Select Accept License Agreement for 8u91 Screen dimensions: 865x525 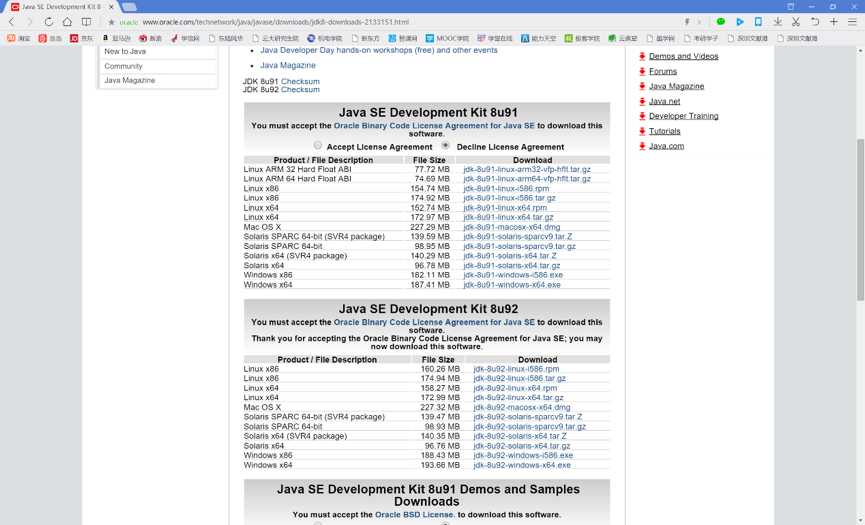[x=317, y=146]
